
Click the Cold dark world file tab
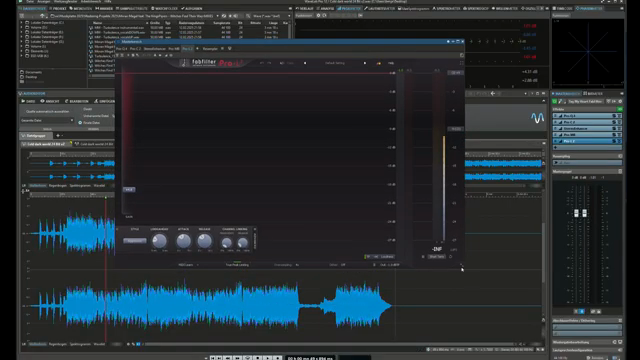pos(46,144)
